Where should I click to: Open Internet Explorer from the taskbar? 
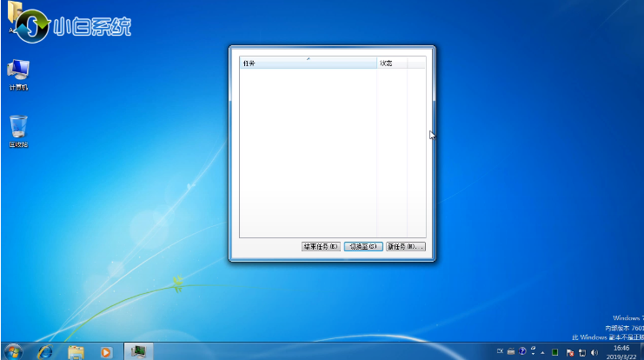pos(45,352)
